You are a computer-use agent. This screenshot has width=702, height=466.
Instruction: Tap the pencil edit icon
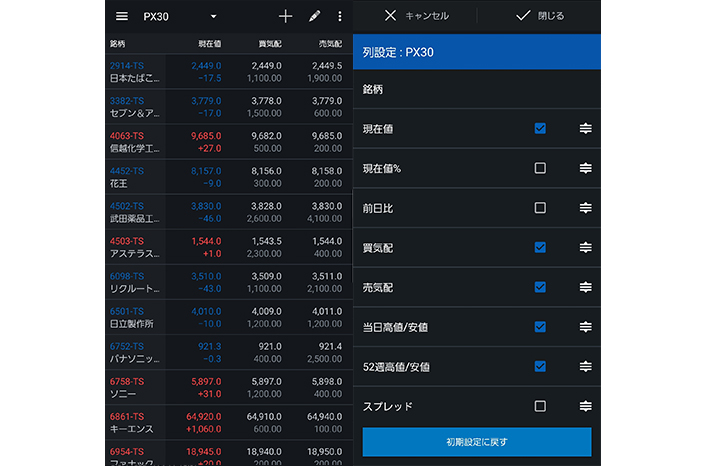(x=314, y=17)
